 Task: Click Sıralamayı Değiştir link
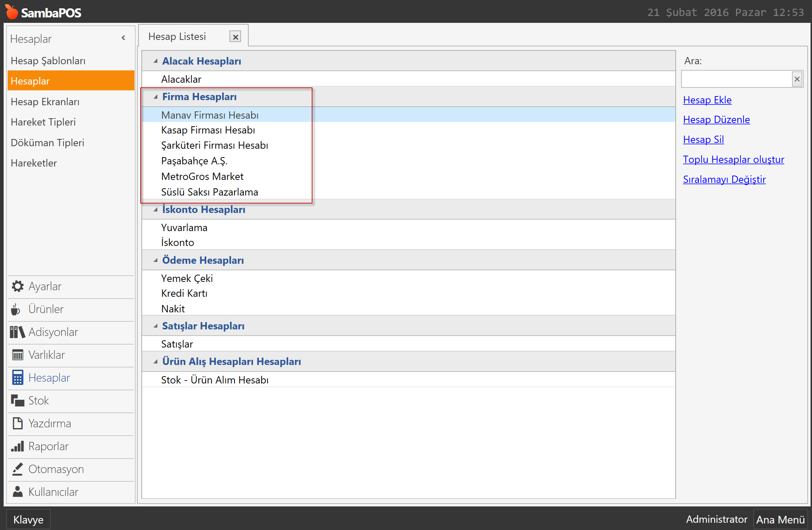pos(724,180)
